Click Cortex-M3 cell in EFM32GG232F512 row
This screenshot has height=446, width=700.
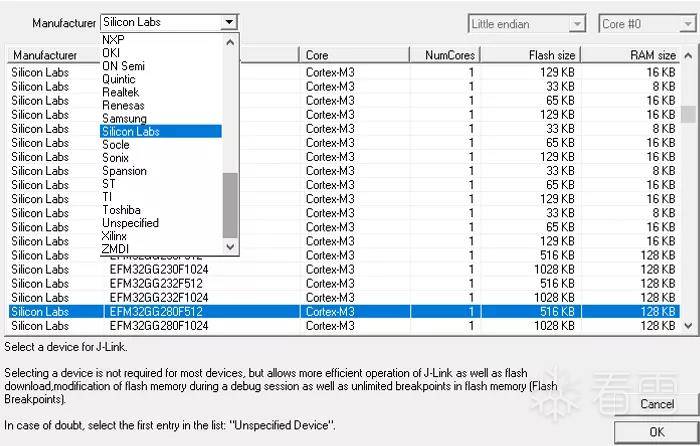[330, 283]
